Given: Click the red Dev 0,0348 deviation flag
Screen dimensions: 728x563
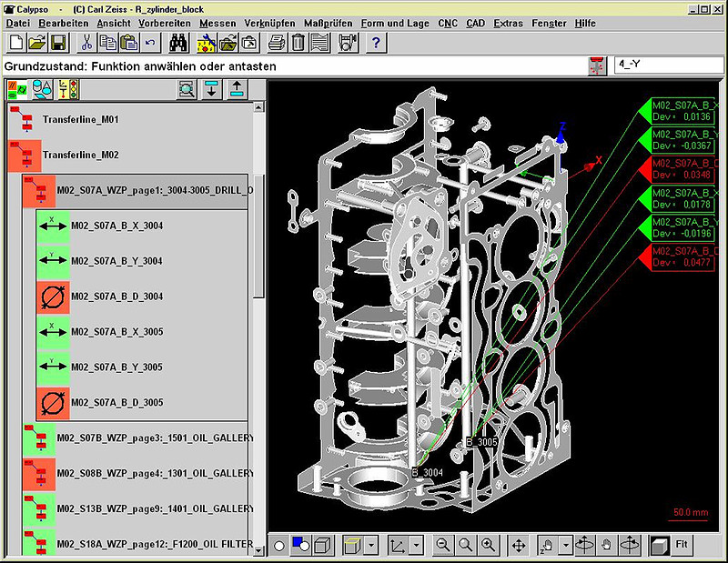Looking at the screenshot, I should tap(680, 169).
